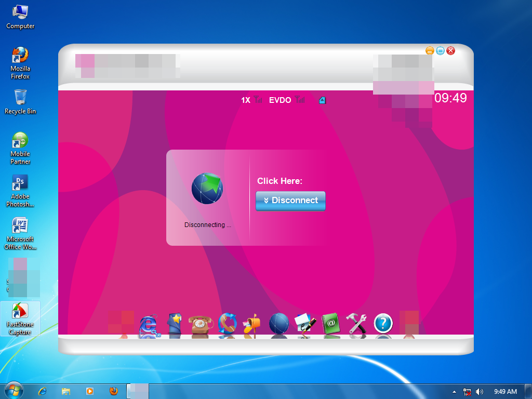Viewport: 532px width, 399px height.
Task: Open Mobile Partner desktop shortcut
Action: [20, 148]
